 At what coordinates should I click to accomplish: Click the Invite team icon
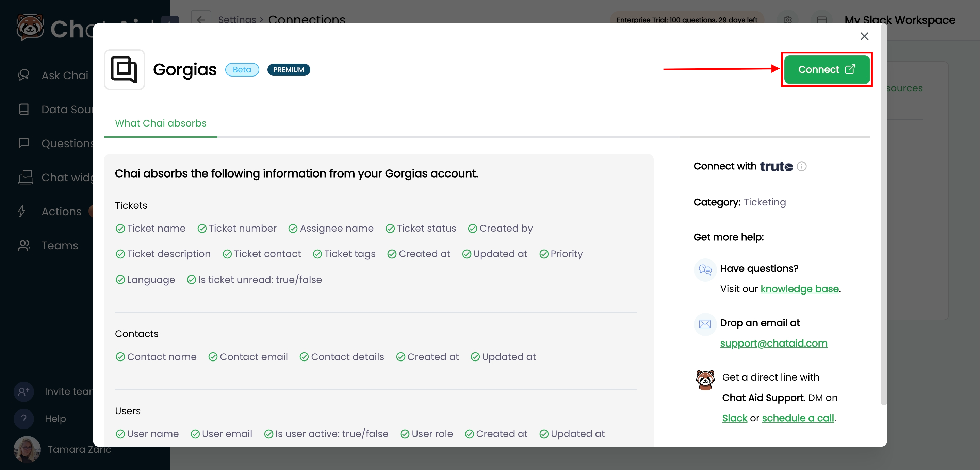(x=23, y=391)
